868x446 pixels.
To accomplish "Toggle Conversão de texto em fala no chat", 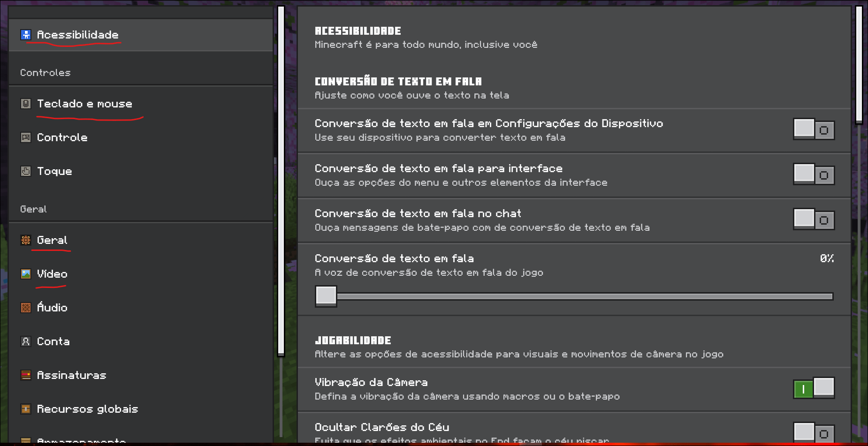I will pyautogui.click(x=814, y=219).
